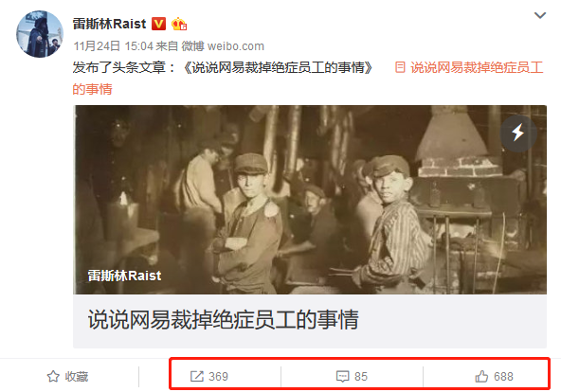Click the 688 likes count
The width and height of the screenshot is (561, 392).
click(x=503, y=376)
